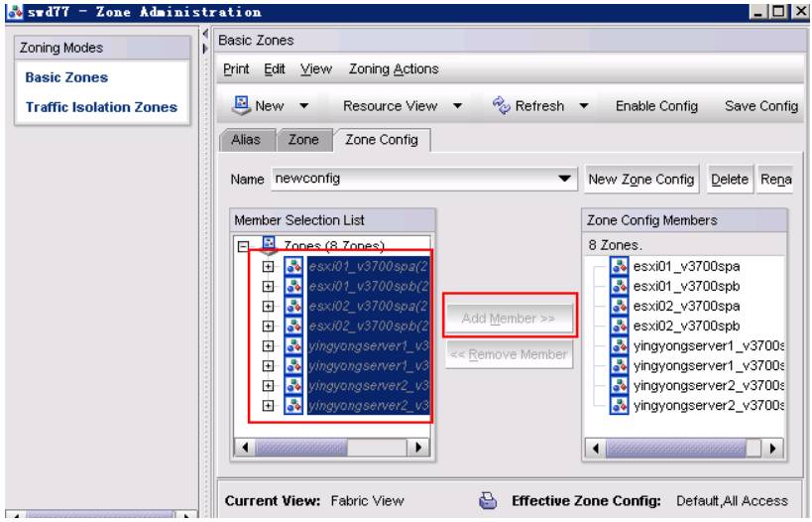Switch to the Alias tab

pos(246,140)
